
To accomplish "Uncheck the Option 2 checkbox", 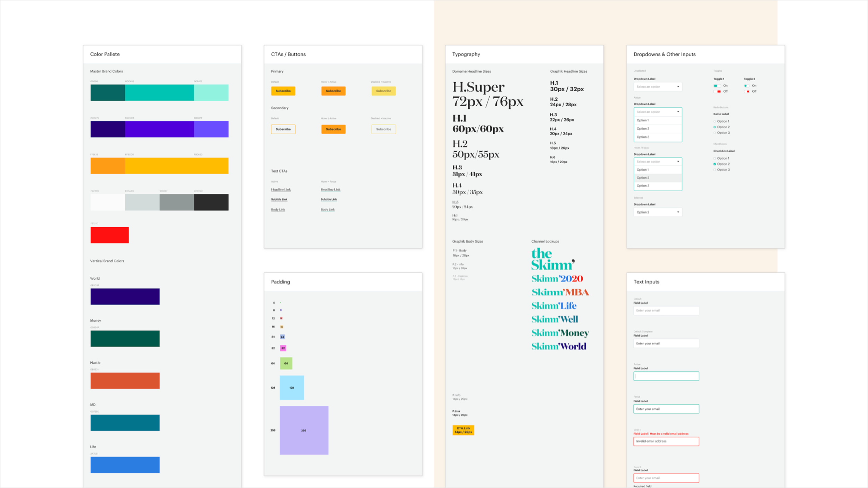I will point(715,164).
